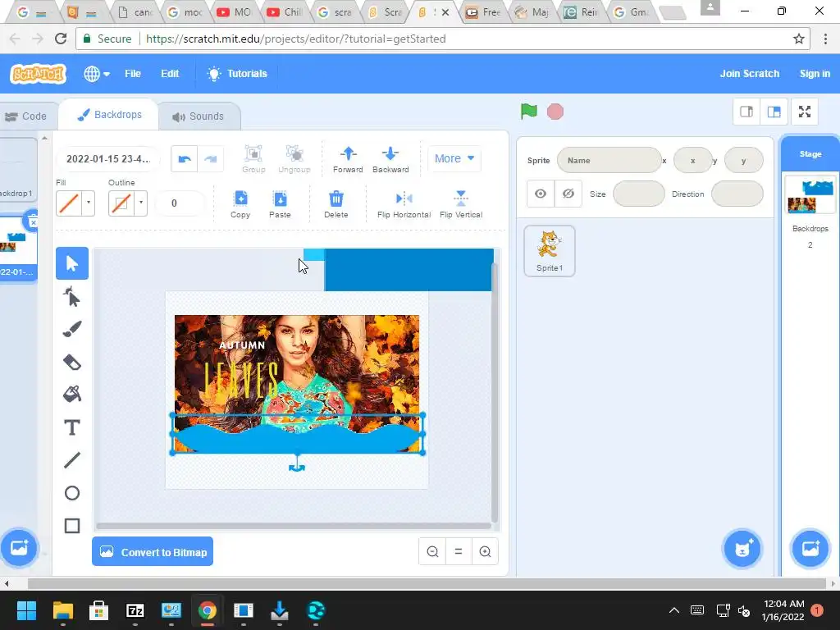The height and width of the screenshot is (630, 840).
Task: Click Join Scratch link
Action: tap(749, 73)
